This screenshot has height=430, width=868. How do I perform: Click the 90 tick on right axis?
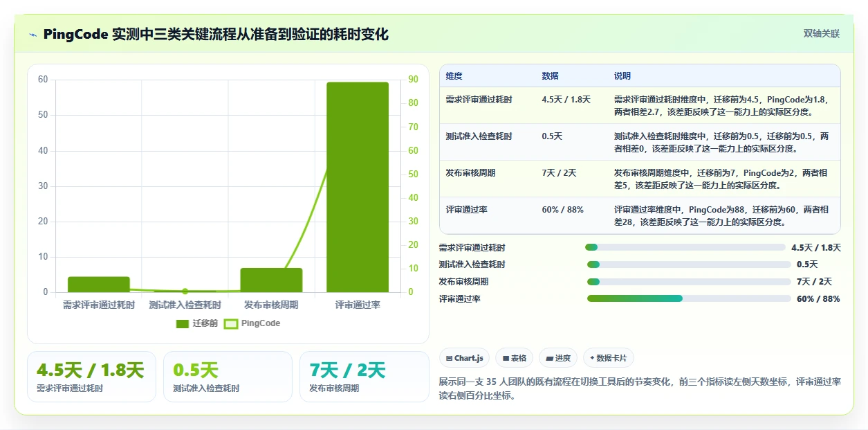point(413,80)
